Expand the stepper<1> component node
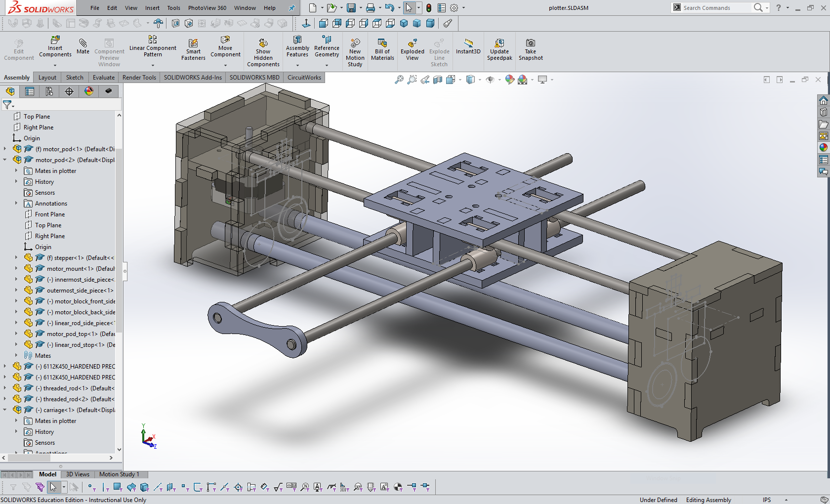This screenshot has width=830, height=504. [x=16, y=258]
